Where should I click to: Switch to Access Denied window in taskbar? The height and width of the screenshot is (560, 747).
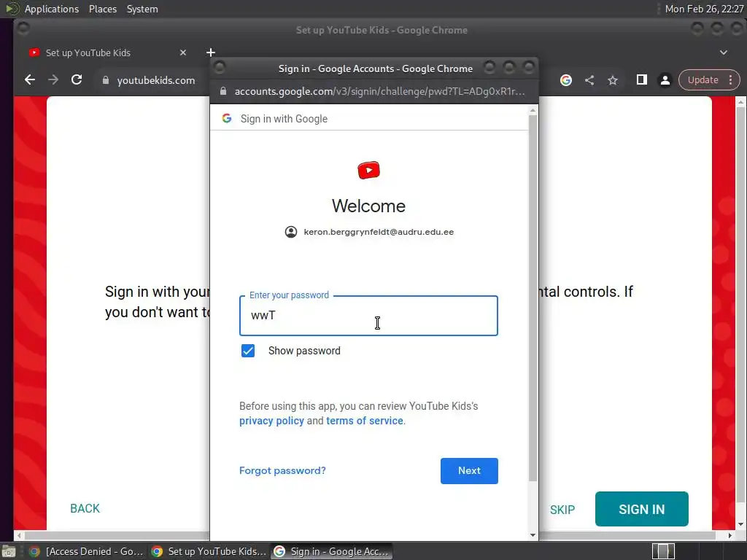(x=86, y=551)
